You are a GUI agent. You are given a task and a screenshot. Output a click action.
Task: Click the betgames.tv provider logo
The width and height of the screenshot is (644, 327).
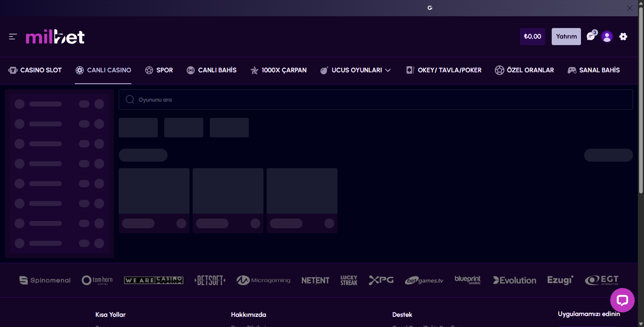[424, 280]
